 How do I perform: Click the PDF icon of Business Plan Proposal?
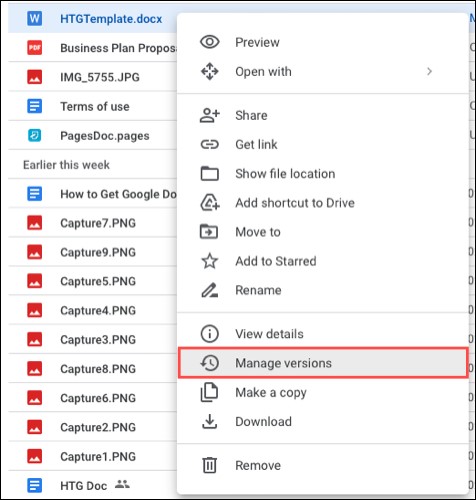point(34,48)
